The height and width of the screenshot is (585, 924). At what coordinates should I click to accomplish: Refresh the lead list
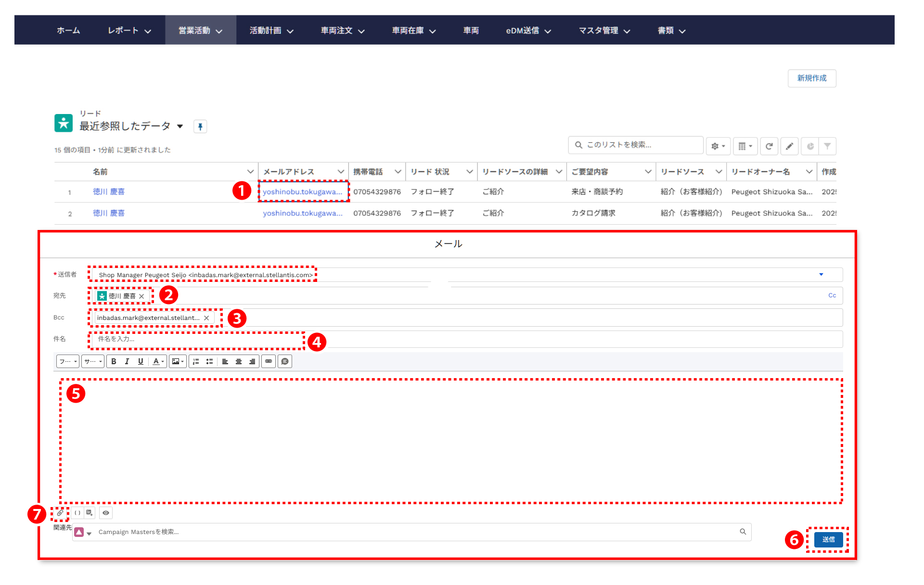[x=769, y=146]
